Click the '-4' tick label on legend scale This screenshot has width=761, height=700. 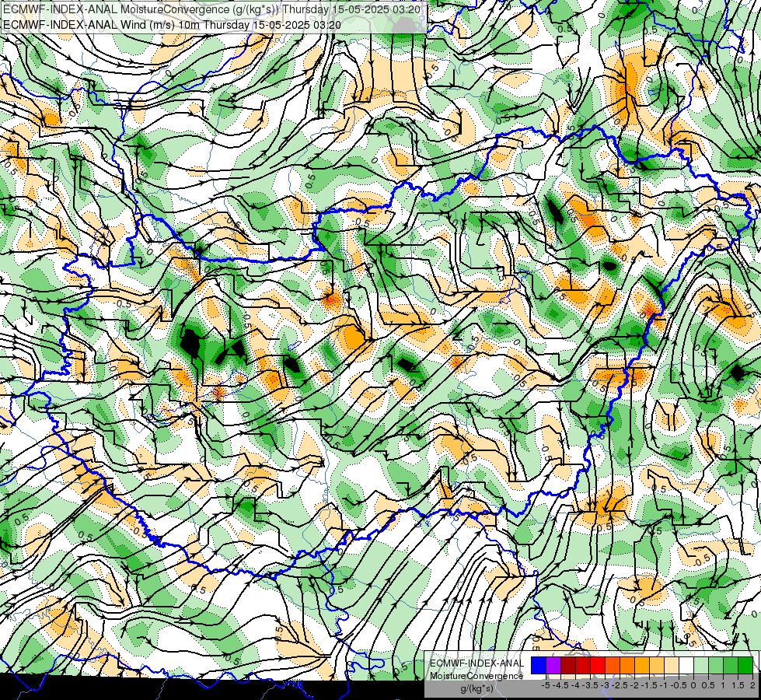[x=575, y=685]
